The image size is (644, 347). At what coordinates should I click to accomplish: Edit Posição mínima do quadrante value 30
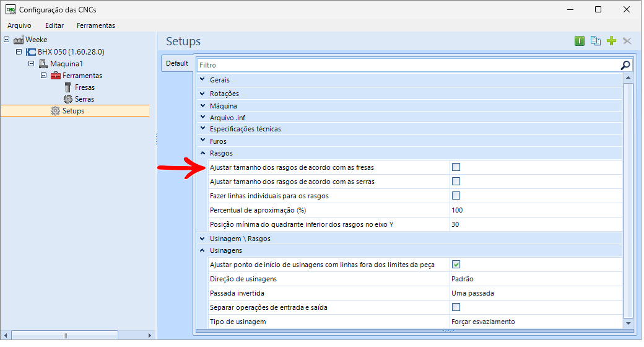point(536,224)
